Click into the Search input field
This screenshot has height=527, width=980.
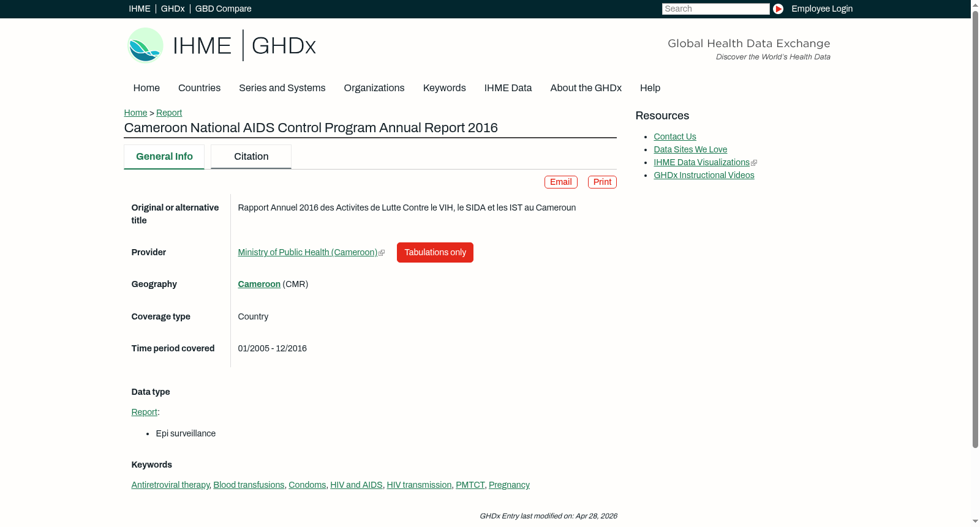point(715,9)
